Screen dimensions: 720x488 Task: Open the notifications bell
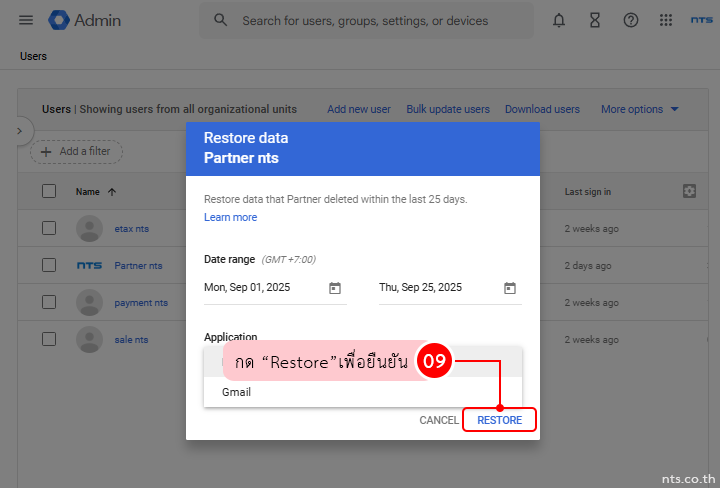[x=559, y=20]
